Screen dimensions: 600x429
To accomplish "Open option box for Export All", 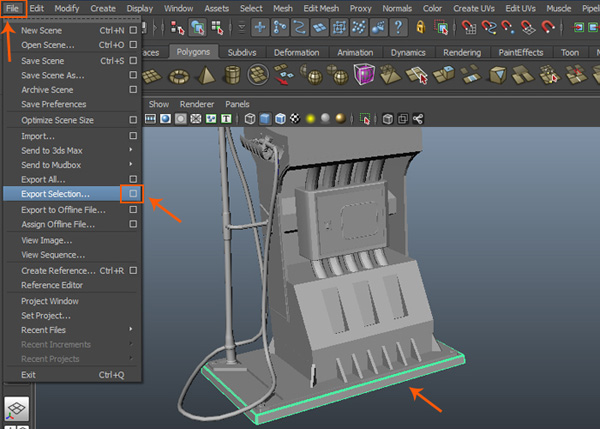I will coord(133,179).
